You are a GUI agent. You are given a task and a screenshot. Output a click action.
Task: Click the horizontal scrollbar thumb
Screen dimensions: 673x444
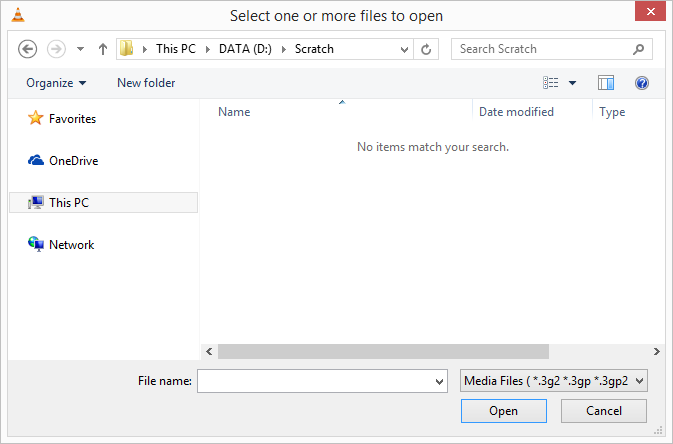coord(383,351)
